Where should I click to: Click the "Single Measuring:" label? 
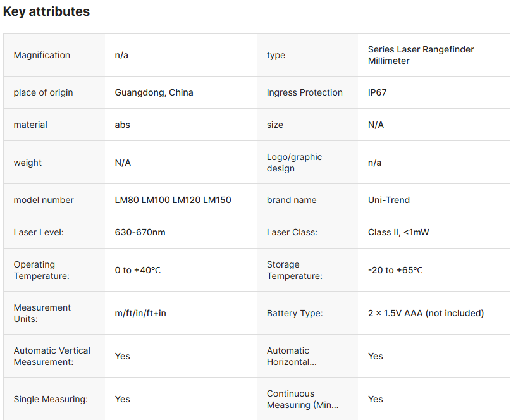pos(51,399)
